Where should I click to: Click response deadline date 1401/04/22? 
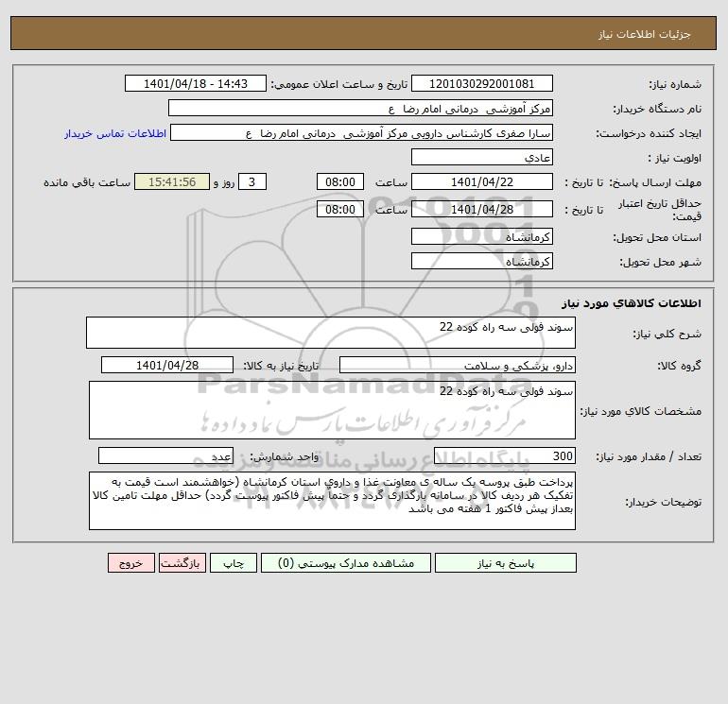tap(482, 182)
